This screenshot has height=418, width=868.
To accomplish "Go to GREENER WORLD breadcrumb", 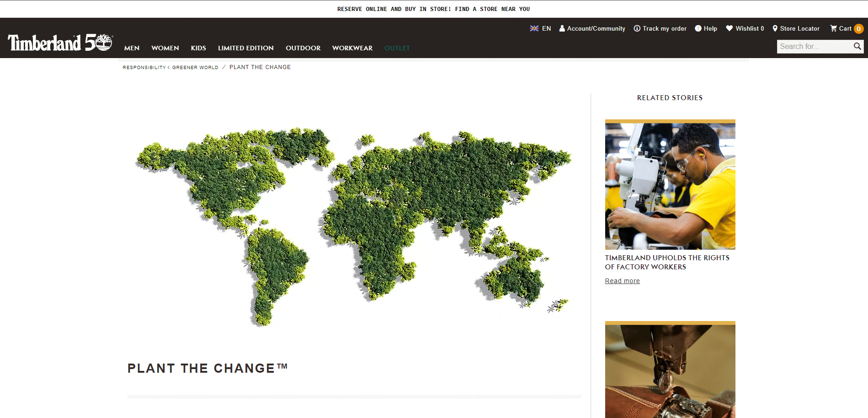I will pos(195,67).
